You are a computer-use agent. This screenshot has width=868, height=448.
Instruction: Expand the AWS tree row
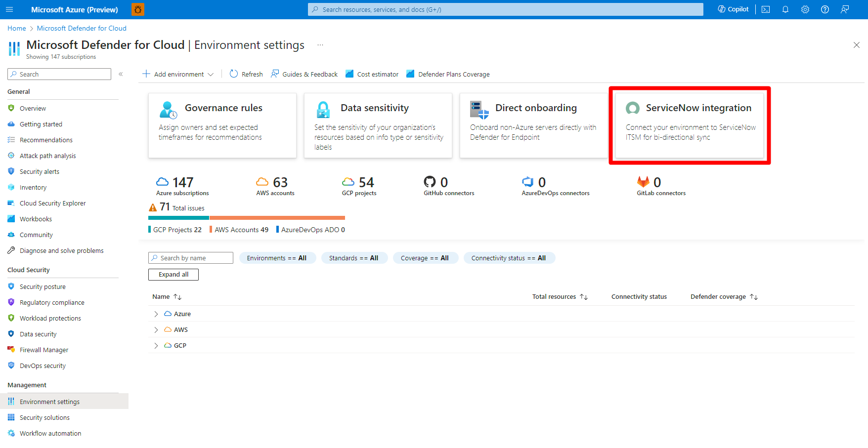tap(156, 330)
